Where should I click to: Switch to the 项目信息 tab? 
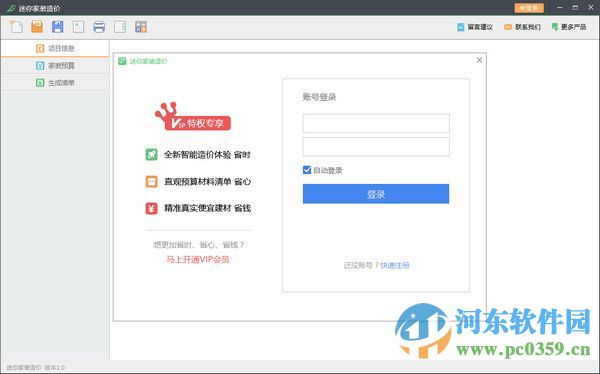[x=55, y=48]
